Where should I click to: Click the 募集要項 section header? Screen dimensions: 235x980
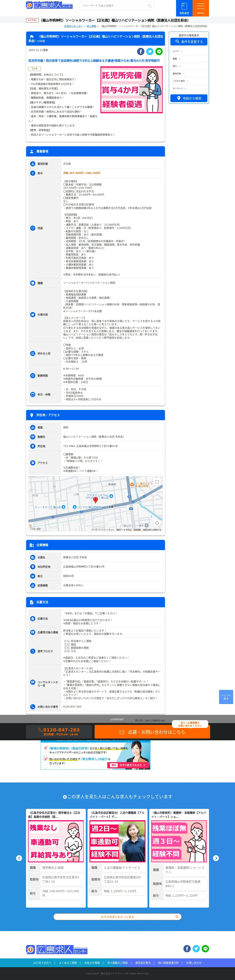pos(95,151)
